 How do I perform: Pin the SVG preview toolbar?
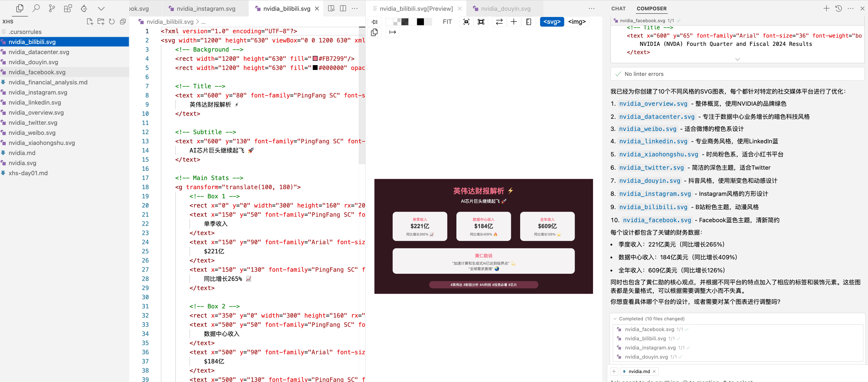tap(375, 22)
